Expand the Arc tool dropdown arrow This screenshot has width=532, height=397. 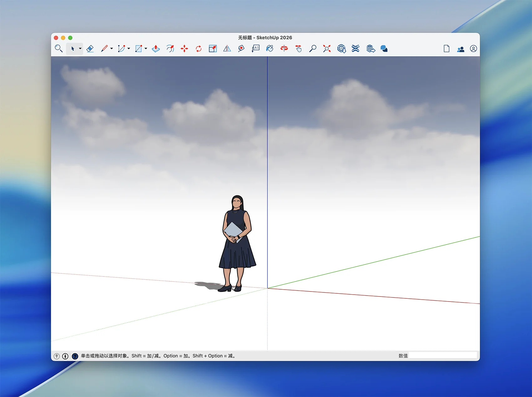pyautogui.click(x=129, y=49)
